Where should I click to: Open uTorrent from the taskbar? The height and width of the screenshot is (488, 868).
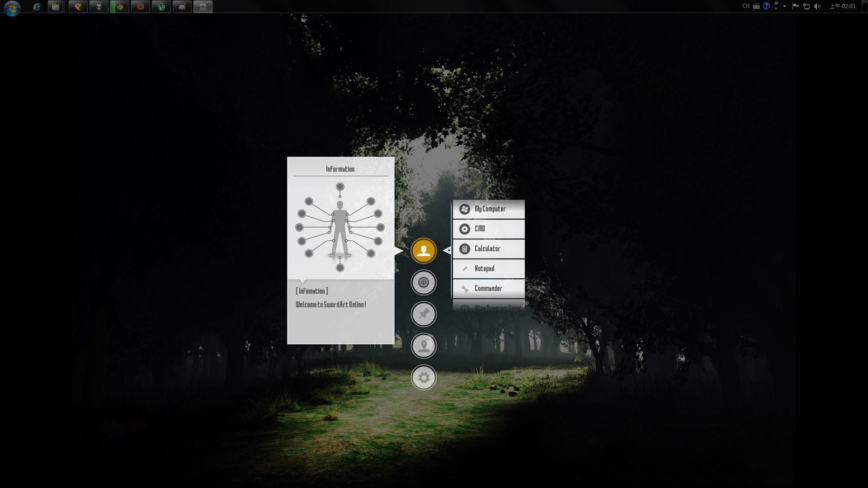click(161, 7)
